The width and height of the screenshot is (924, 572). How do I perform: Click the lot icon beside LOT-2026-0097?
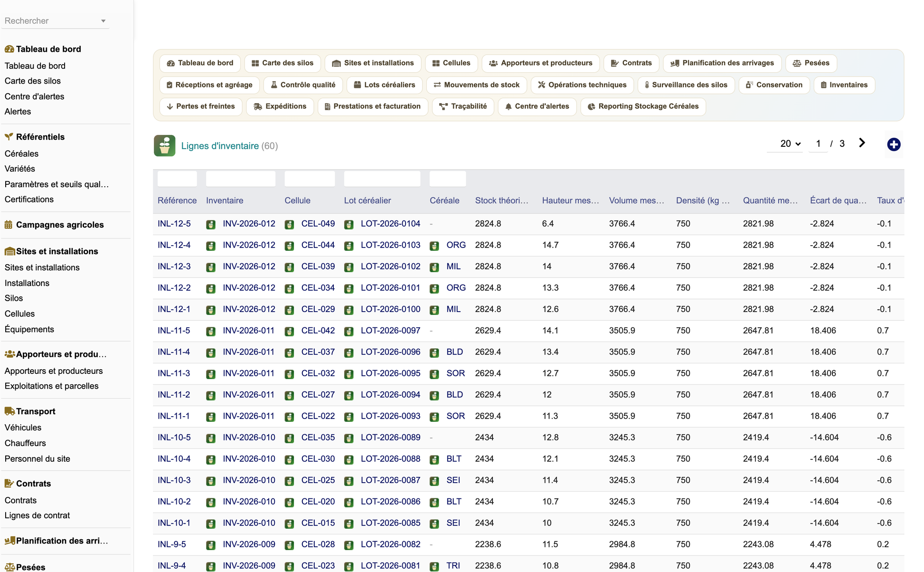[x=349, y=331]
